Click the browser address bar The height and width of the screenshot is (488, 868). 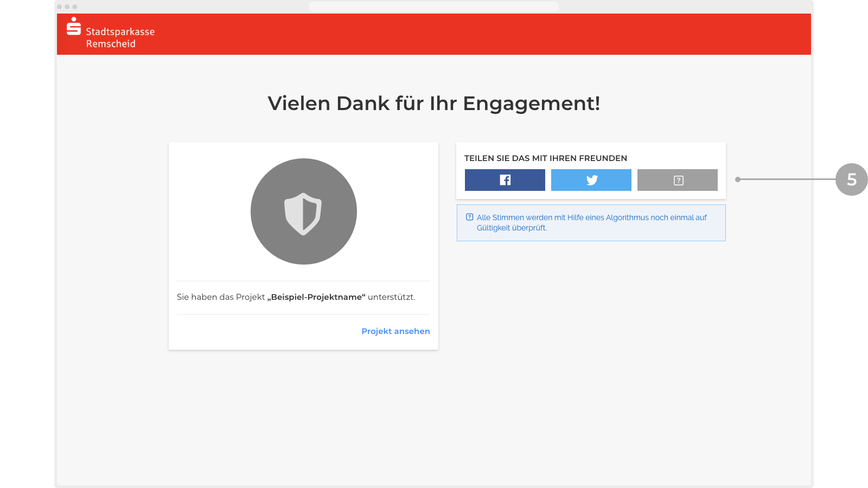[433, 7]
